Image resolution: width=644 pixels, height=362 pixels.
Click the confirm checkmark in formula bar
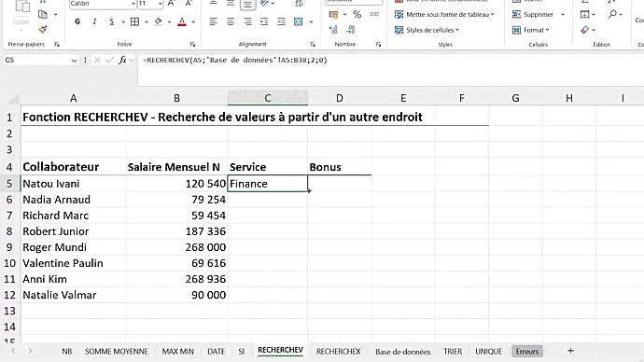[109, 60]
